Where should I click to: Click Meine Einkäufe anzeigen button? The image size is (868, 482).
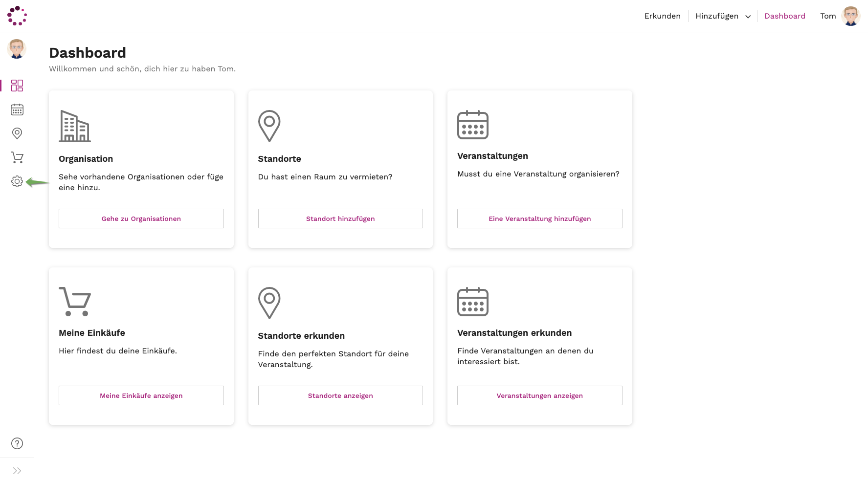[x=141, y=395]
